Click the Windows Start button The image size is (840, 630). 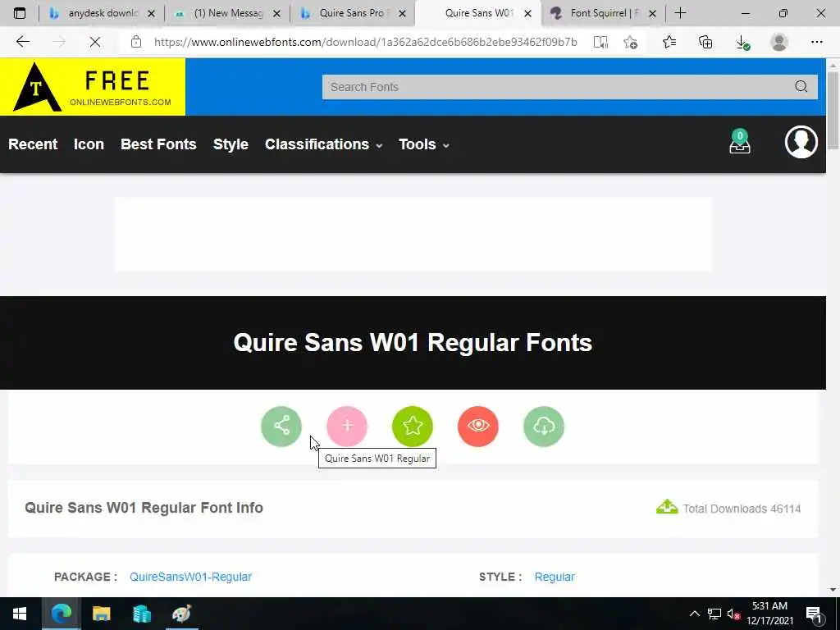click(20, 614)
